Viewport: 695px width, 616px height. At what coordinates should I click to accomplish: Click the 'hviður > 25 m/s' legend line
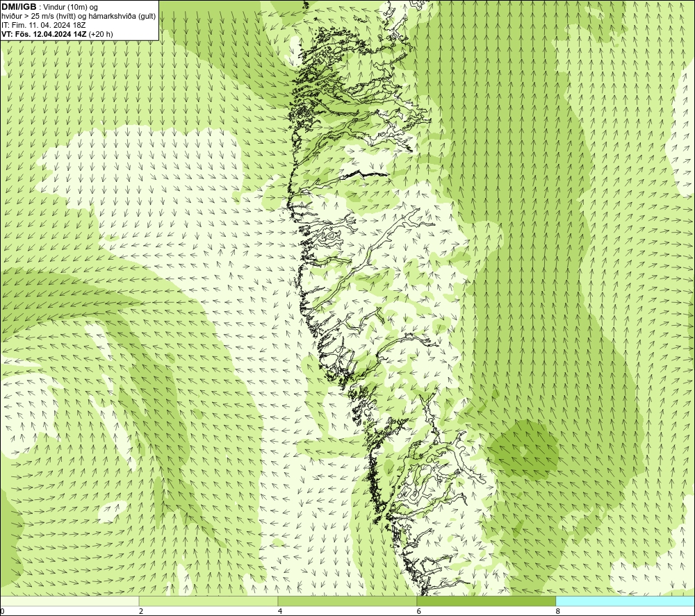pos(79,17)
